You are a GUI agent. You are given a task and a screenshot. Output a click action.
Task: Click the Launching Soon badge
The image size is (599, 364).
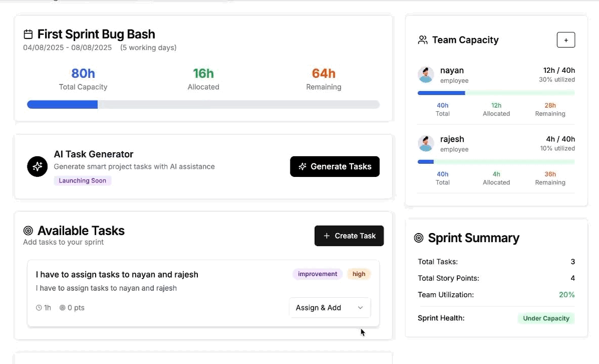click(82, 180)
